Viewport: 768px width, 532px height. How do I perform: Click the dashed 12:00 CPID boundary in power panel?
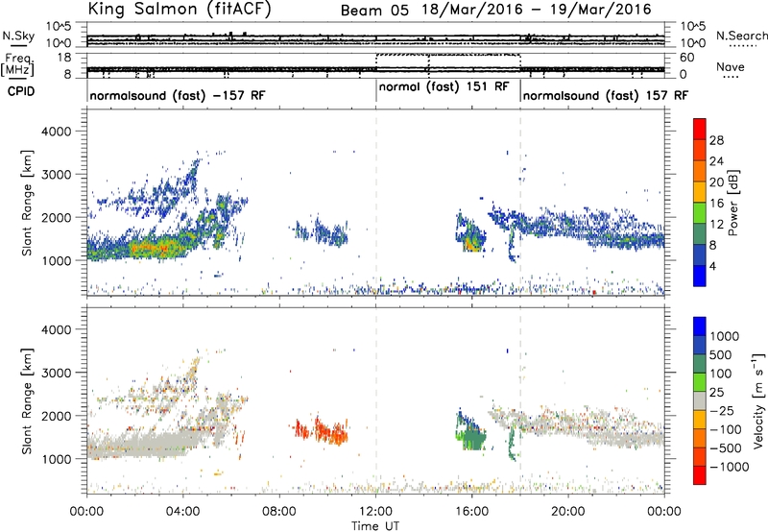click(376, 202)
